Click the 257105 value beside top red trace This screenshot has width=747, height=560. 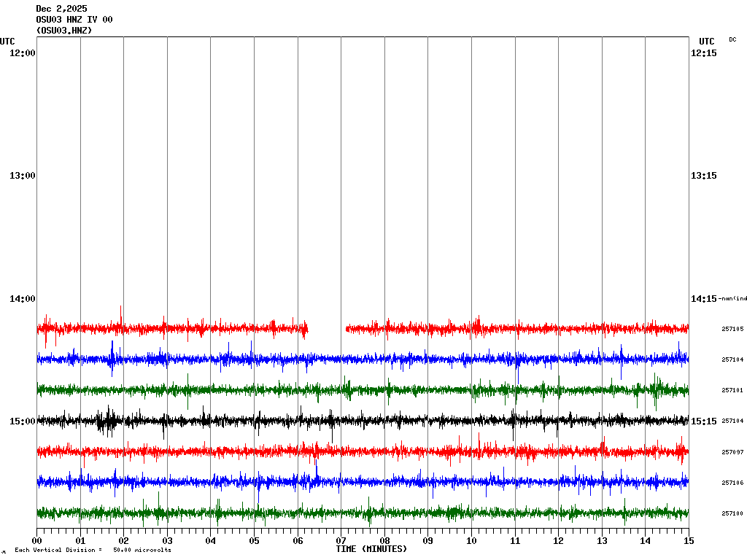(x=732, y=329)
